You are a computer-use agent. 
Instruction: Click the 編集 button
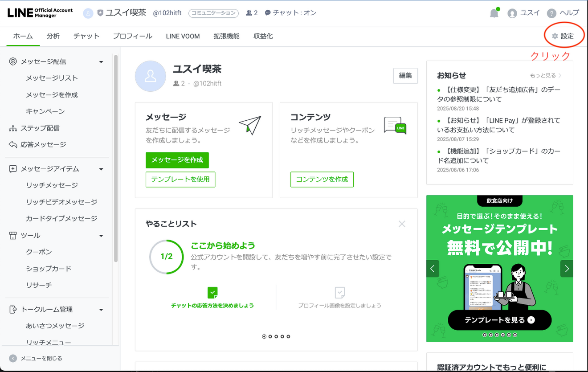click(x=405, y=76)
